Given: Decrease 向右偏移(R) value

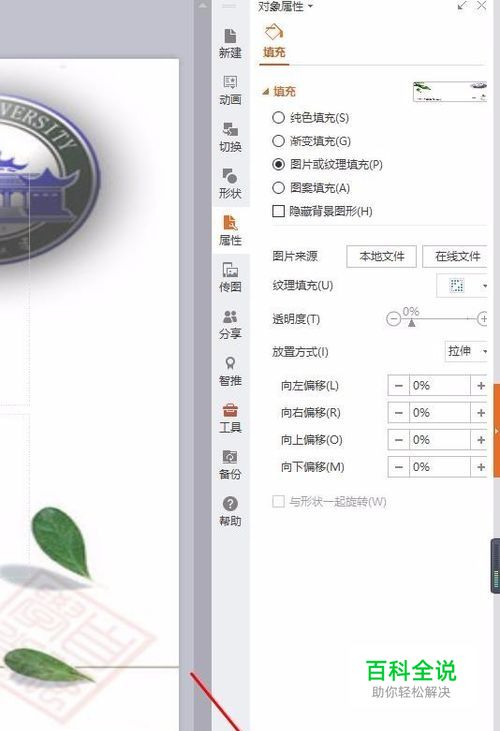Looking at the screenshot, I should point(398,413).
